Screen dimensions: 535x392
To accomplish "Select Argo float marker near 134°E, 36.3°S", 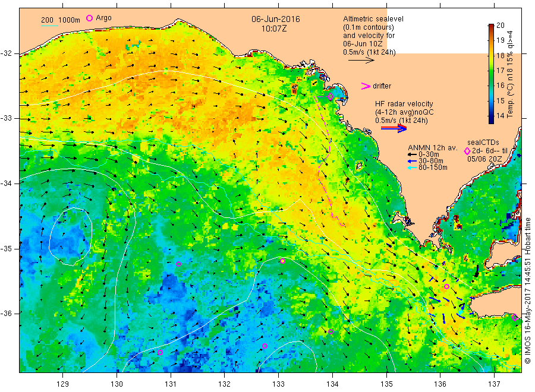I will tap(331, 331).
